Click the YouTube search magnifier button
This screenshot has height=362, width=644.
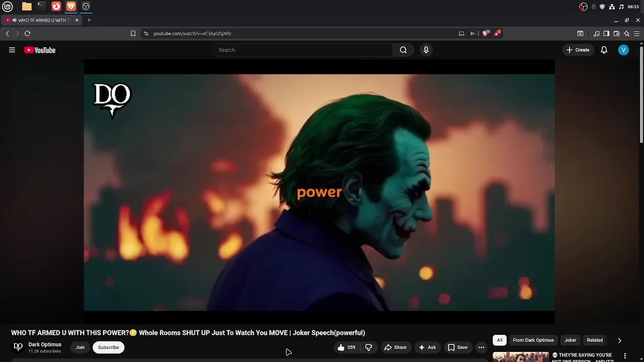point(403,50)
